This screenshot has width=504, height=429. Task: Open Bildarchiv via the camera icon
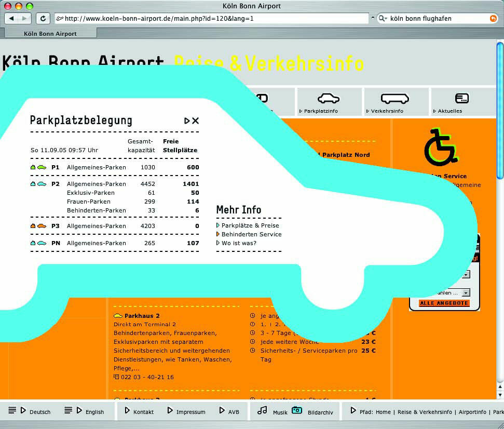click(296, 410)
